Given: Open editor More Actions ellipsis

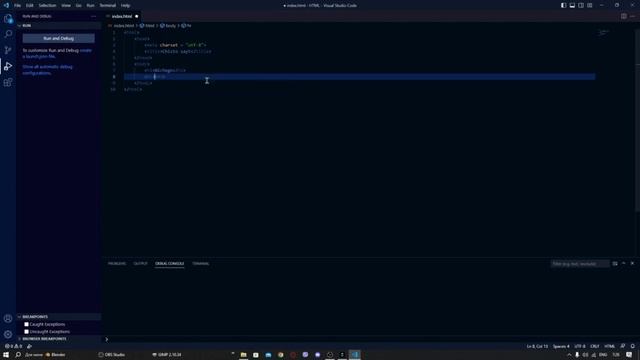Looking at the screenshot, I should coord(632,16).
